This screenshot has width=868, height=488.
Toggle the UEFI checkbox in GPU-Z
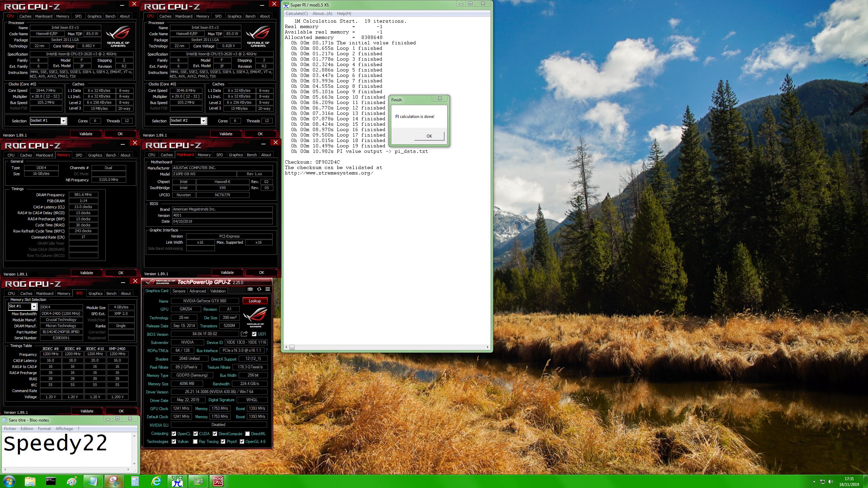point(254,334)
